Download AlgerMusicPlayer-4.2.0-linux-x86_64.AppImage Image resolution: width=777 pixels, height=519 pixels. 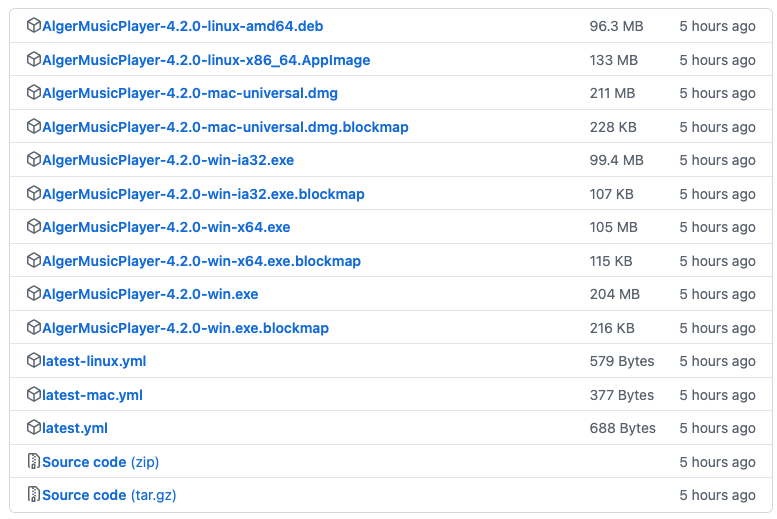206,60
